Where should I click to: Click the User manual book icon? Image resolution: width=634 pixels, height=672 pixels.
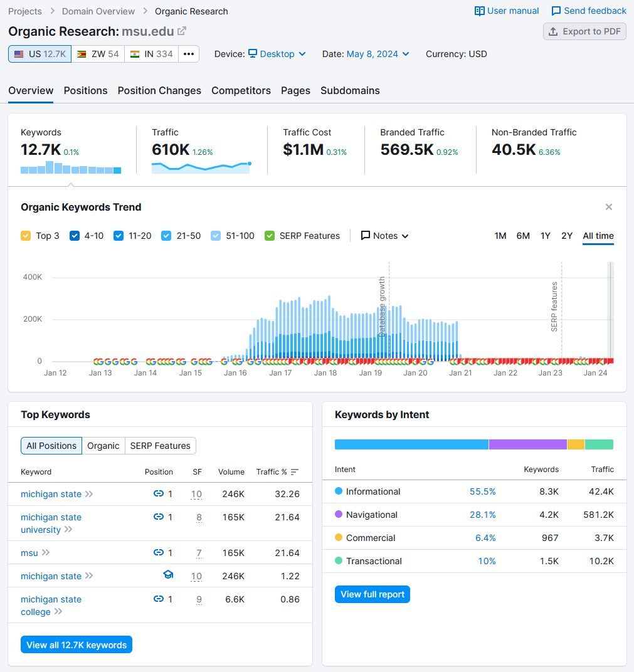pyautogui.click(x=479, y=11)
